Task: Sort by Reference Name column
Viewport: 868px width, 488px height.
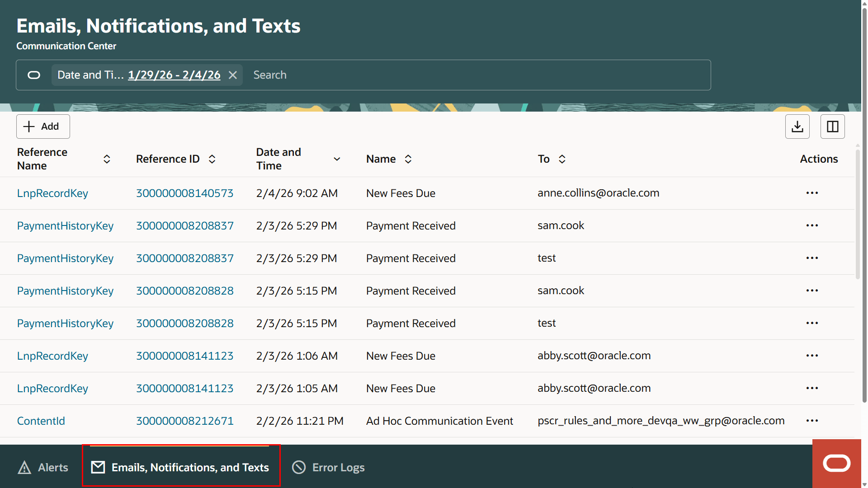Action: (x=107, y=159)
